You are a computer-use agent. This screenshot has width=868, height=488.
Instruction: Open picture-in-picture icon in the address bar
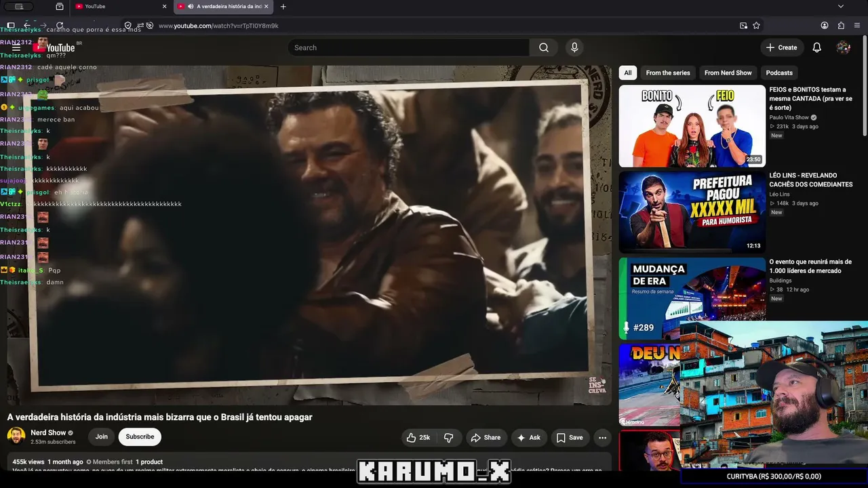(744, 26)
